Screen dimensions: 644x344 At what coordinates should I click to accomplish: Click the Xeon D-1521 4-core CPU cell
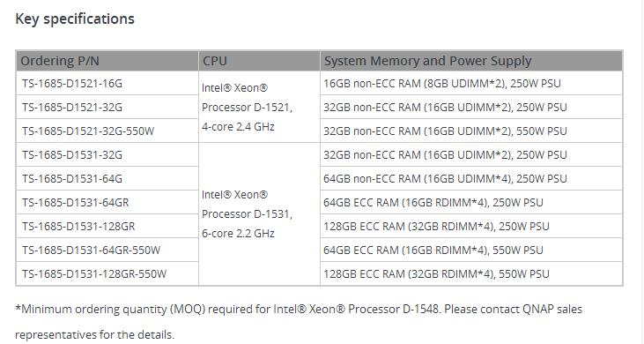pyautogui.click(x=259, y=108)
